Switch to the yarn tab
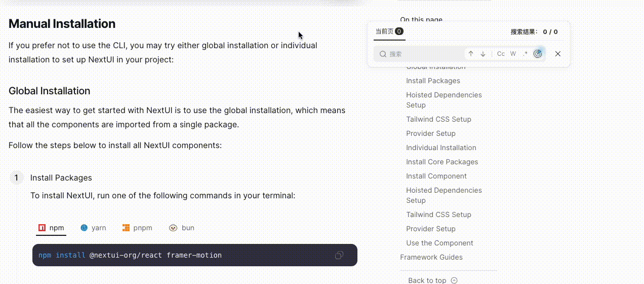This screenshot has height=284, width=644. point(93,228)
